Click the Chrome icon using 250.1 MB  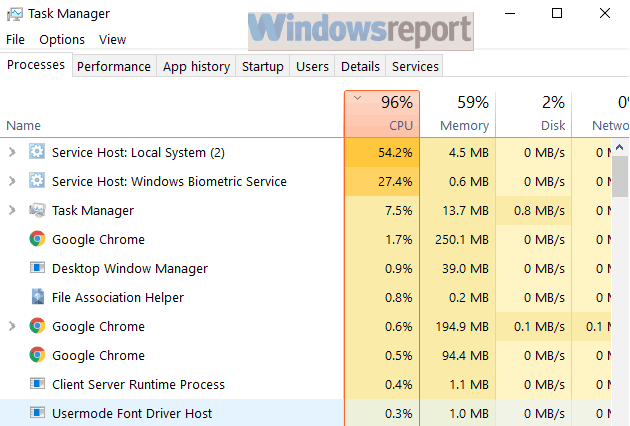coord(37,239)
